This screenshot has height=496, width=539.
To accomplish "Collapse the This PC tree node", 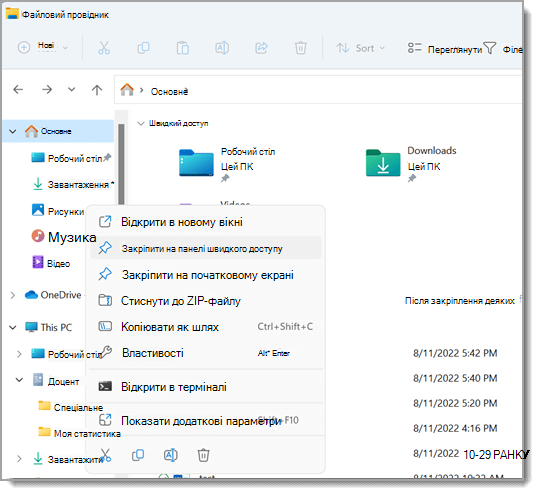I will [13, 328].
